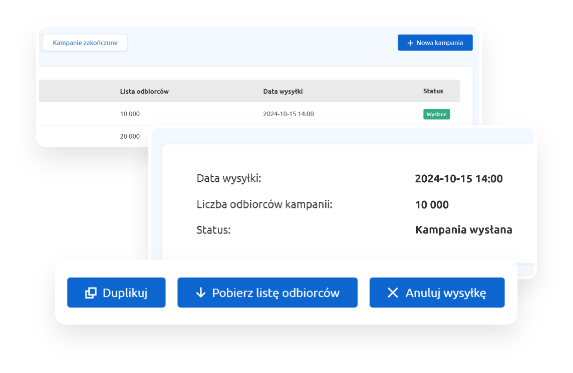Click the Lista odbiorców column header

(144, 91)
